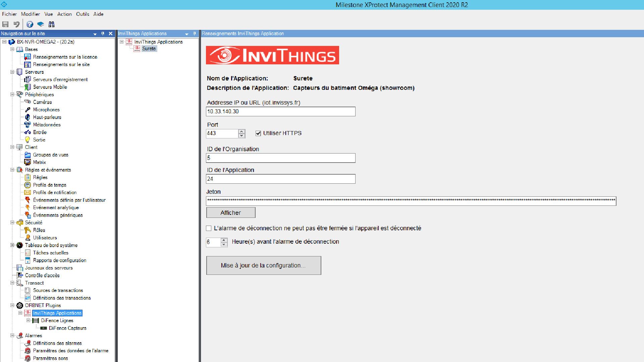The width and height of the screenshot is (644, 362).
Task: Click the Surete application icon
Action: (x=137, y=49)
